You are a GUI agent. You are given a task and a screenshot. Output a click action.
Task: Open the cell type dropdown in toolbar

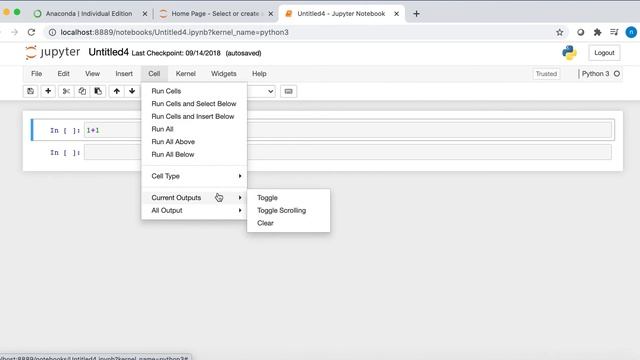[261, 91]
